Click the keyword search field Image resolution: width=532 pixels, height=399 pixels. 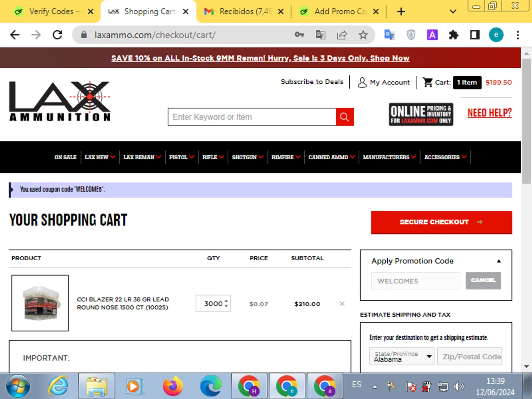point(252,117)
